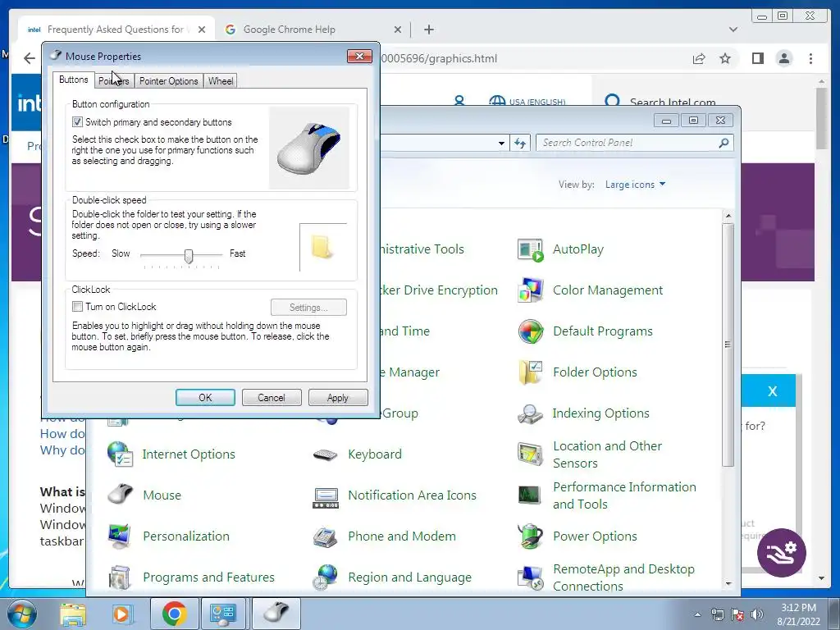This screenshot has width=840, height=630.
Task: Toggle the Chrome side panel icon
Action: (757, 58)
